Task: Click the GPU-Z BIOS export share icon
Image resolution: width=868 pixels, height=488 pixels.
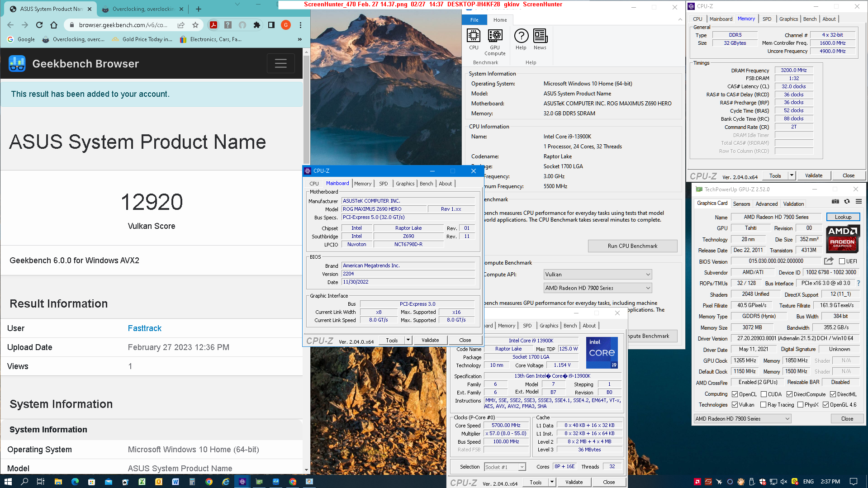Action: [829, 261]
